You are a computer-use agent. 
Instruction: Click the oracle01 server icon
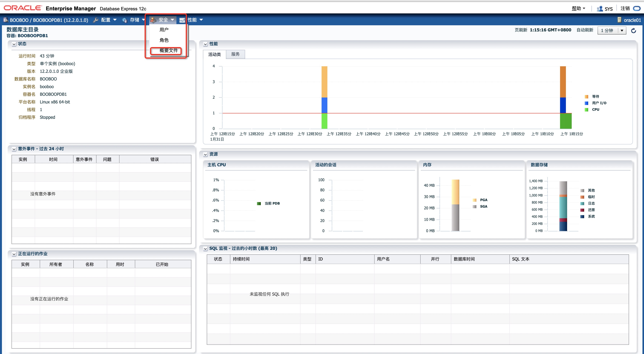(x=619, y=20)
